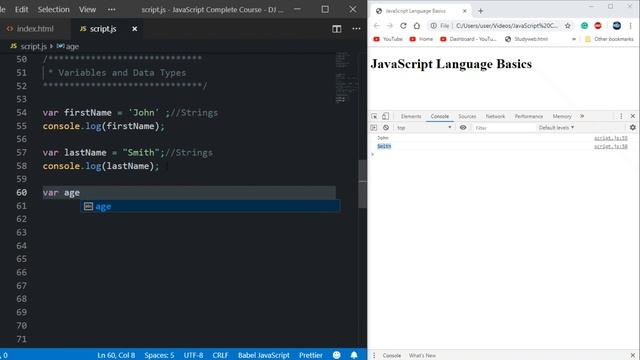
Task: Expand the VS Code menu bar overflow
Action: click(x=111, y=9)
